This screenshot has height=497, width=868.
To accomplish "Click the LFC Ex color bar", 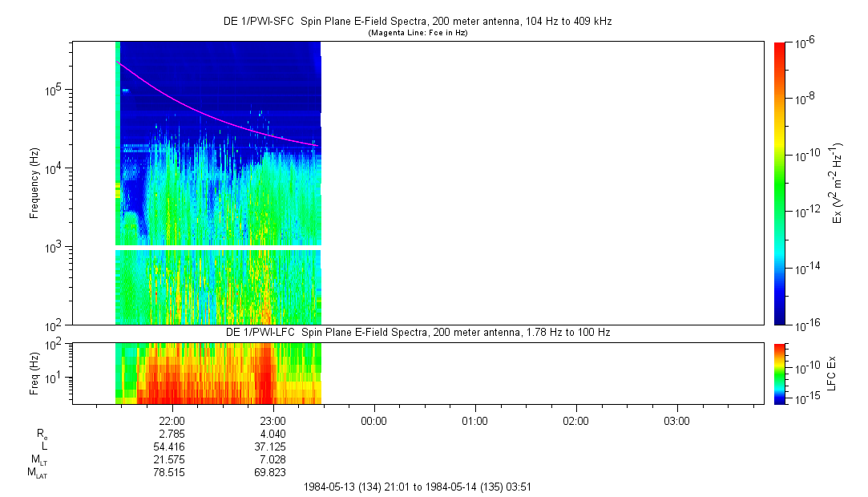I will pyautogui.click(x=779, y=373).
